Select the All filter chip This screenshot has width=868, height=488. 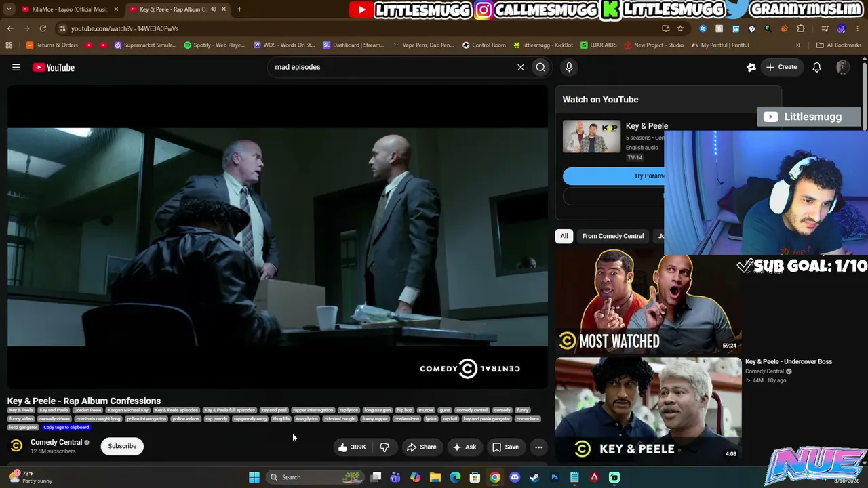pos(564,236)
